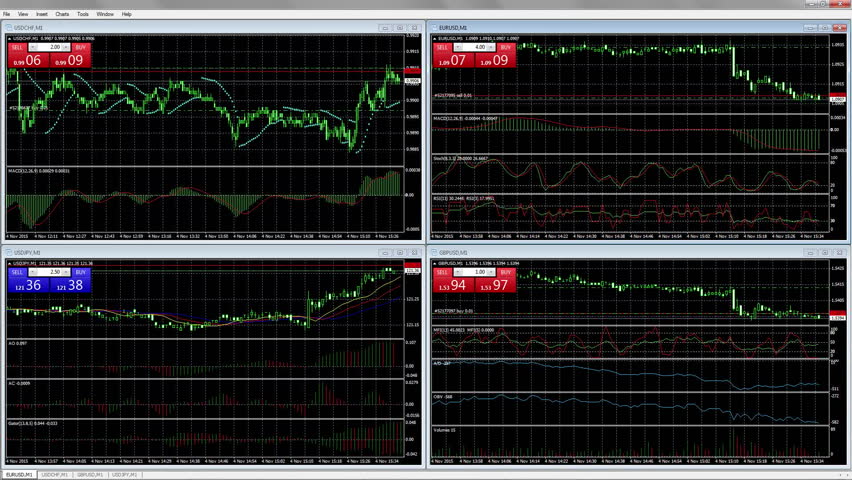Decrease EURUSD lot volume with down arrow
Screen dimensions: 852x480
(x=458, y=47)
